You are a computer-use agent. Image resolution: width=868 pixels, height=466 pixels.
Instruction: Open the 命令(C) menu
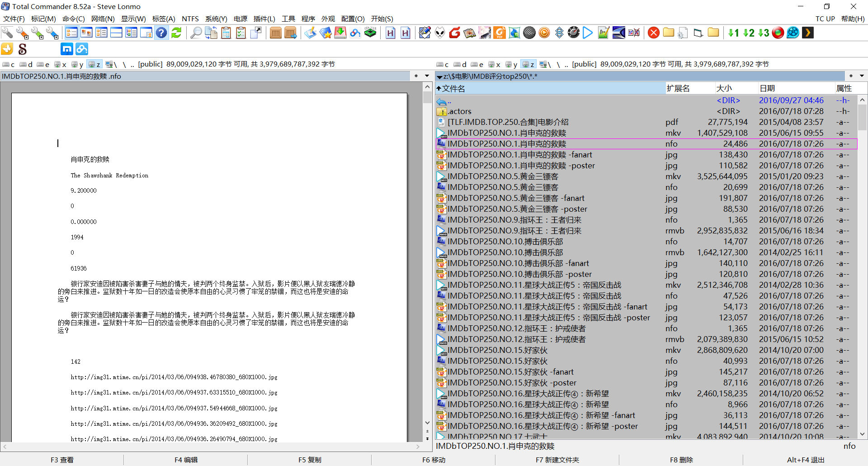click(74, 19)
